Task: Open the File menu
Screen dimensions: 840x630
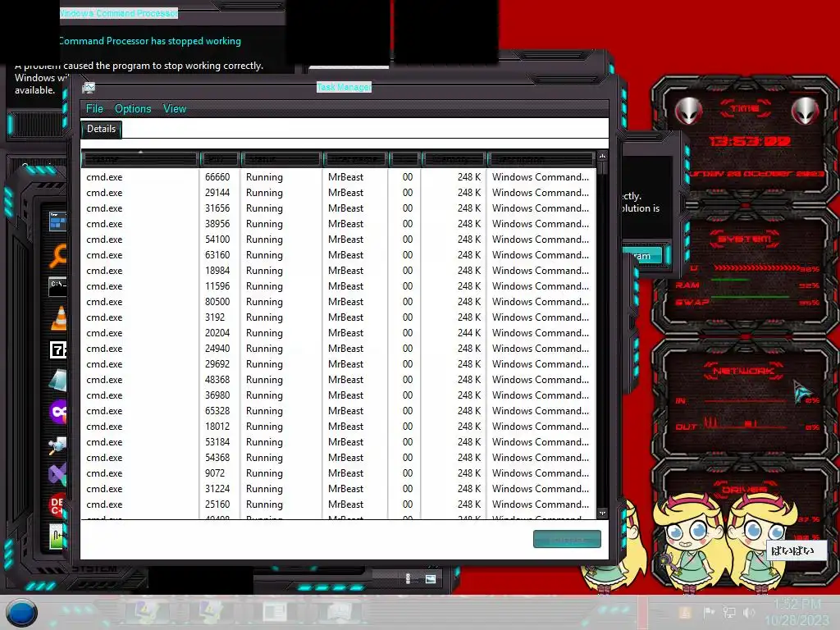Action: 95,109
